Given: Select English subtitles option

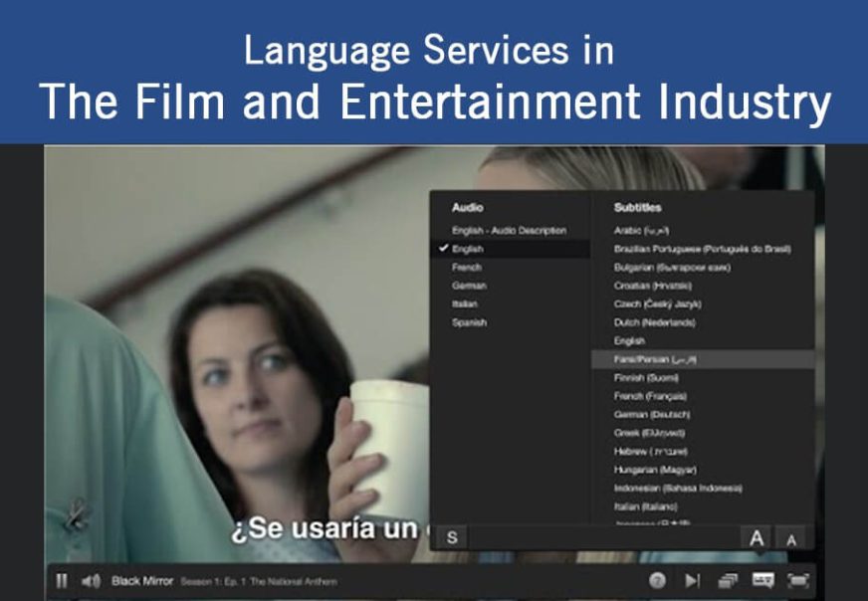Looking at the screenshot, I should coord(629,341).
